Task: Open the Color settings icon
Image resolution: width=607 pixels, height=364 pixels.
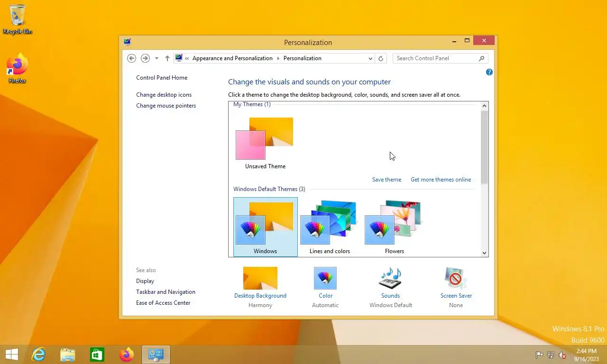Action: (325, 278)
